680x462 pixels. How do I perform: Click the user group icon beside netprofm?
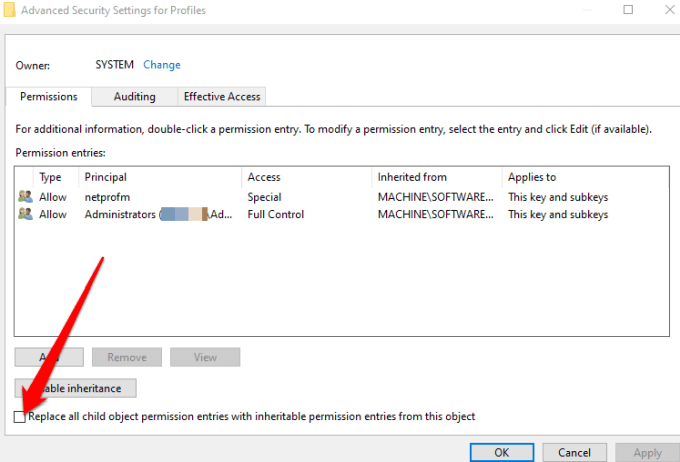pyautogui.click(x=25, y=197)
